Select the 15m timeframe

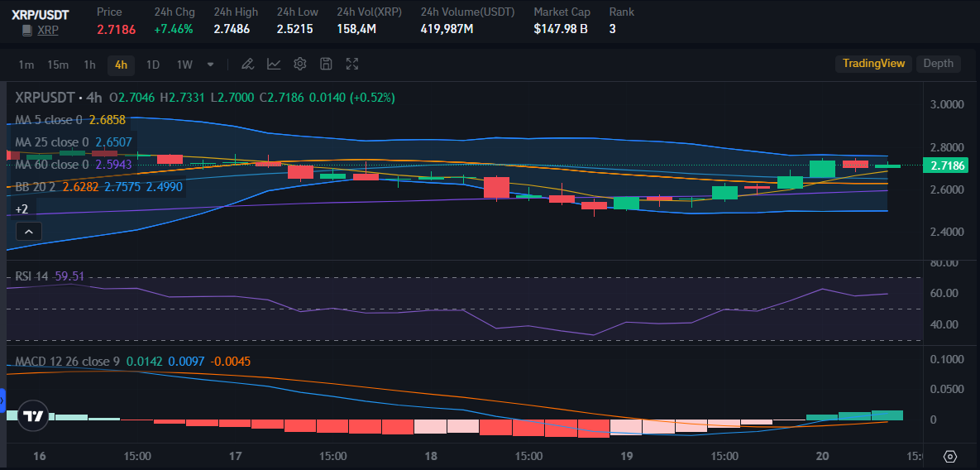(x=58, y=64)
